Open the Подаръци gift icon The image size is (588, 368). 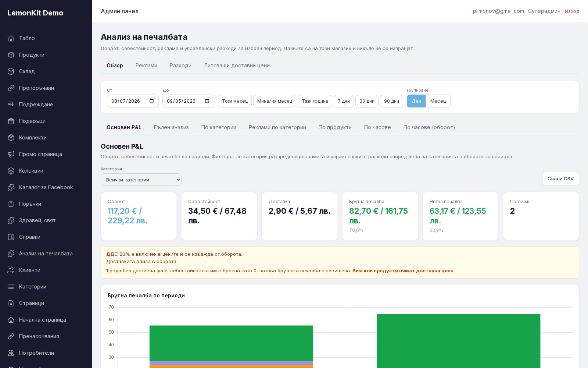point(11,121)
